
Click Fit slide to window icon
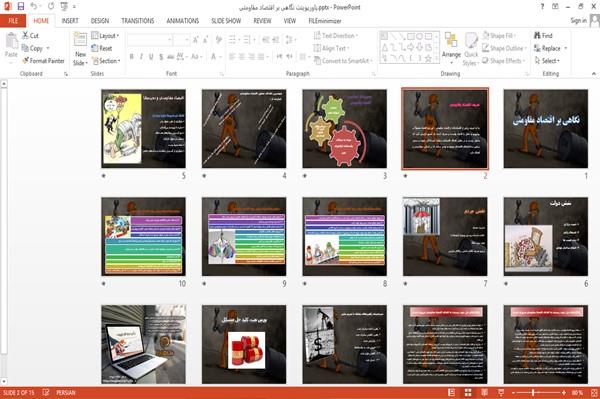(x=594, y=392)
